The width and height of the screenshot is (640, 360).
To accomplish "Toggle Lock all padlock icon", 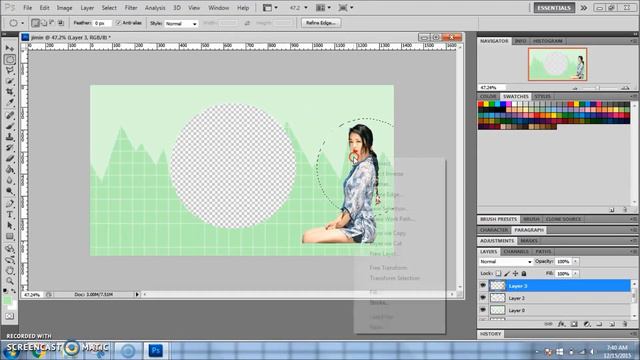I will (524, 273).
